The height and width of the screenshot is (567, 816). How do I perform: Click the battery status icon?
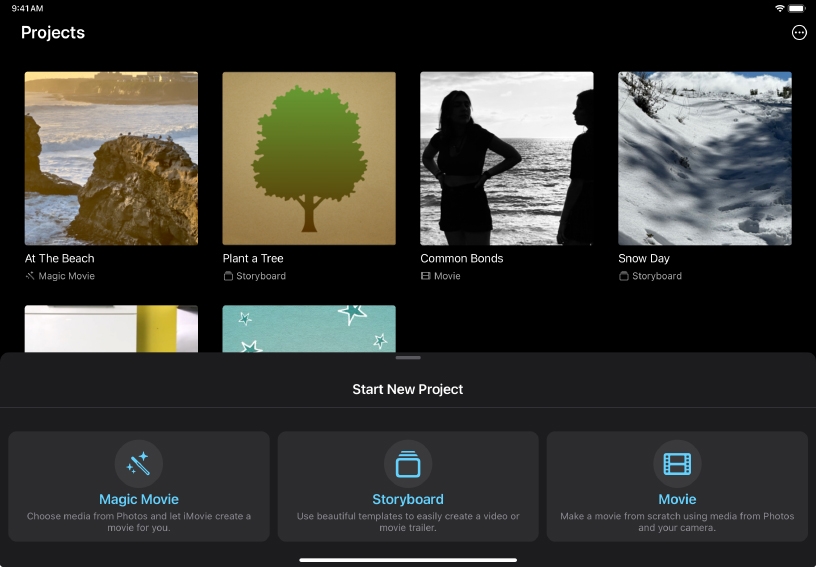[x=798, y=8]
